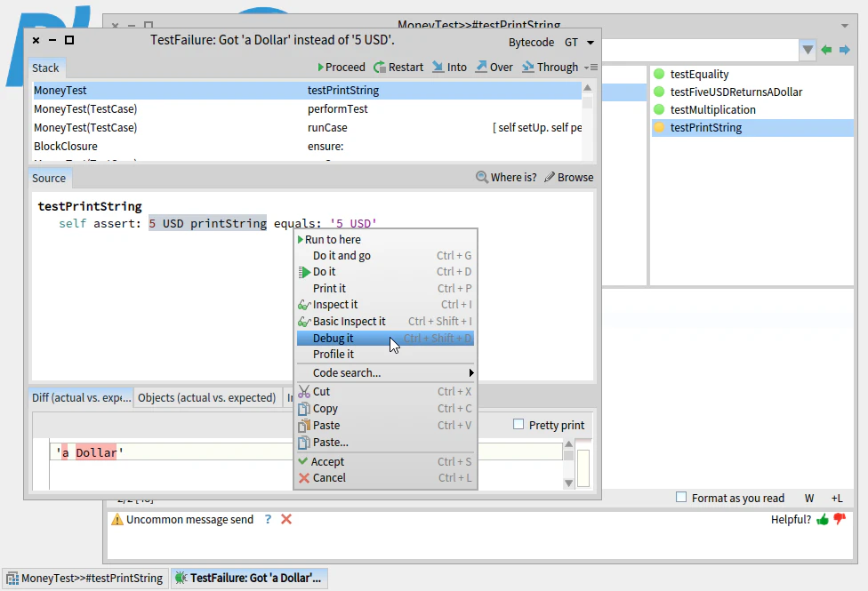The height and width of the screenshot is (591, 868).
Task: Select the BlockClosure ensure: stack frame
Action: tap(307, 147)
